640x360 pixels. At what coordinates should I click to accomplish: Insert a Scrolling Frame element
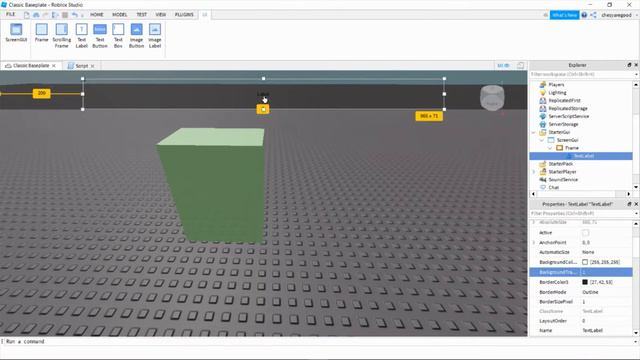62,36
